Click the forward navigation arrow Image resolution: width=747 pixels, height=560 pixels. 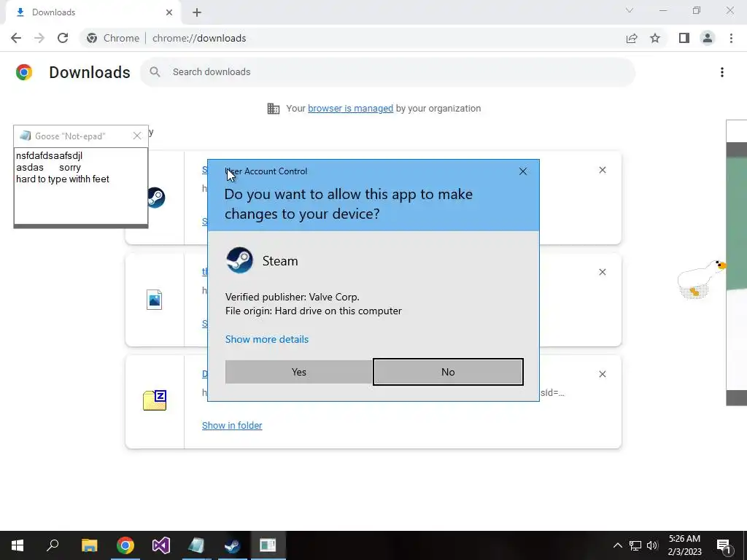[39, 38]
